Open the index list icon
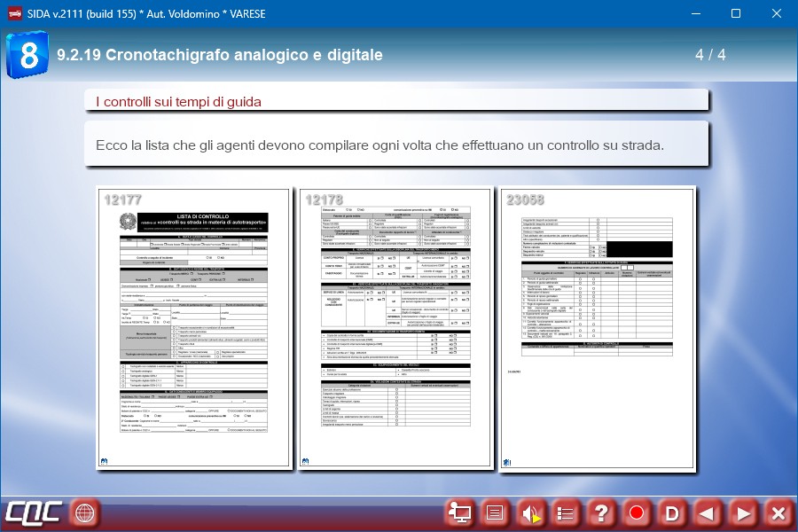The image size is (798, 532). 566,512
